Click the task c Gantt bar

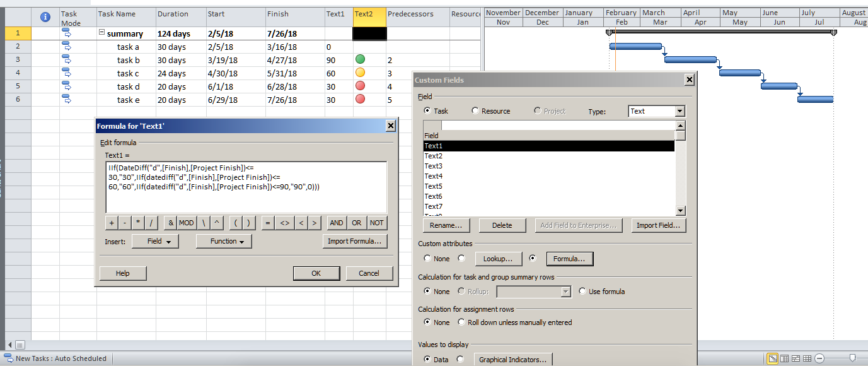pos(740,73)
